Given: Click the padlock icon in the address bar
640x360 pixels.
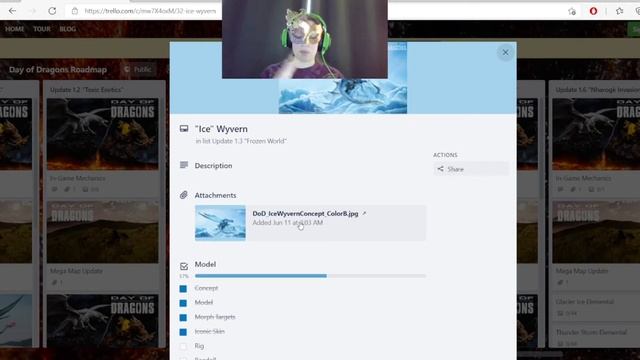Looking at the screenshot, I should (75, 11).
